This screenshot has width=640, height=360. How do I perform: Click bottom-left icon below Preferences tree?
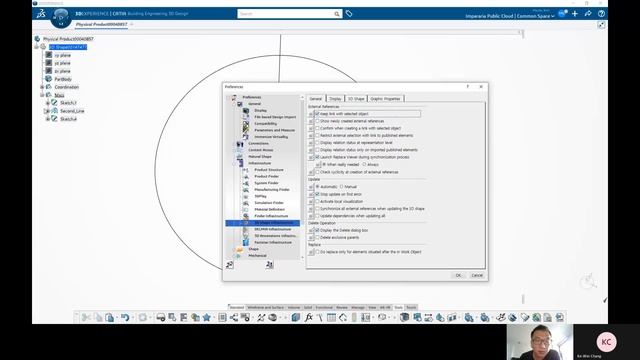[x=230, y=265]
